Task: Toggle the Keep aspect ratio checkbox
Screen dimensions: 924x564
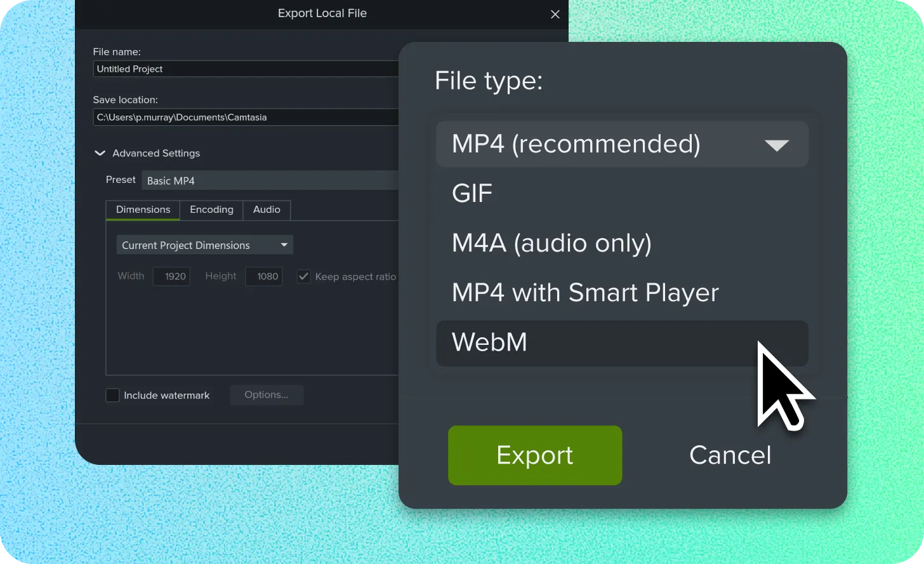Action: [304, 276]
